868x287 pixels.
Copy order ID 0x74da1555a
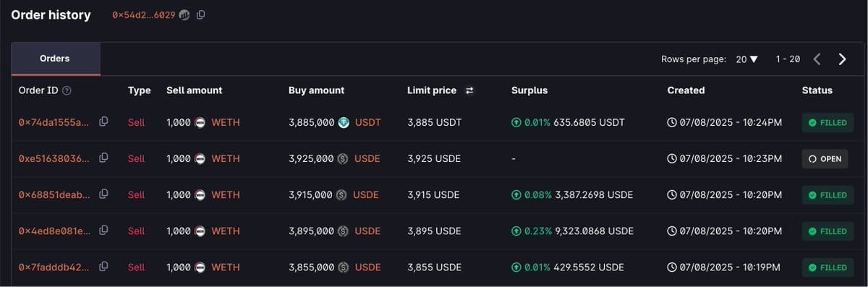103,121
